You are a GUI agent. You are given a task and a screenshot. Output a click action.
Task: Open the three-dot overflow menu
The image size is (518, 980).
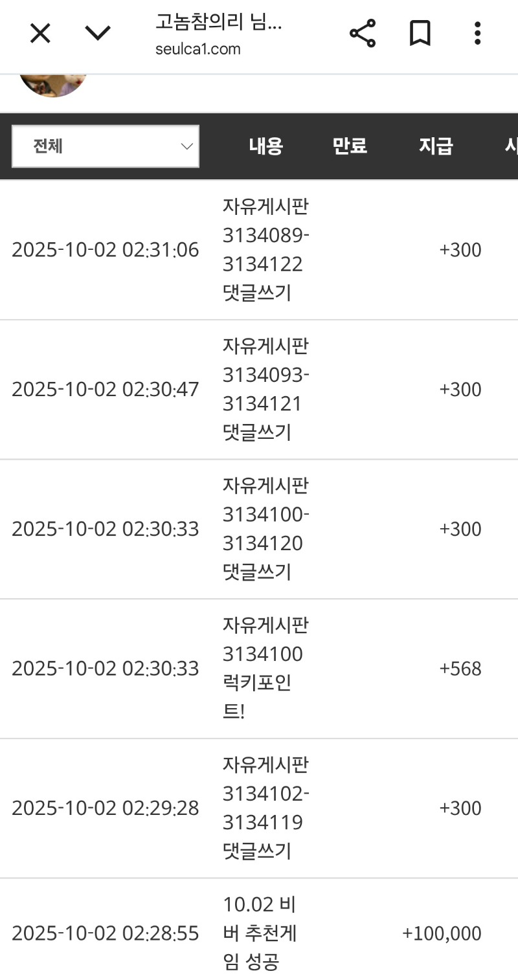click(x=477, y=33)
